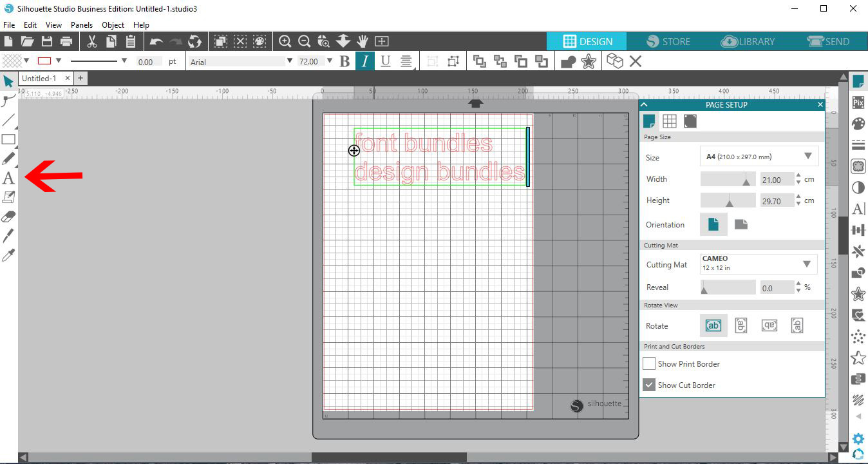
Task: Adjust the page Width slider
Action: tap(728, 180)
